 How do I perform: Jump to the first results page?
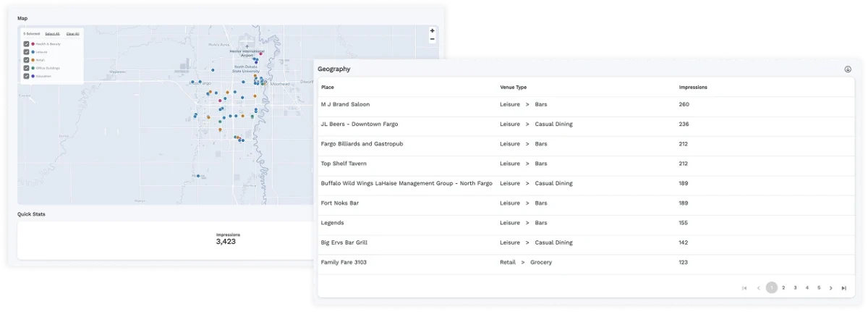[x=744, y=288]
